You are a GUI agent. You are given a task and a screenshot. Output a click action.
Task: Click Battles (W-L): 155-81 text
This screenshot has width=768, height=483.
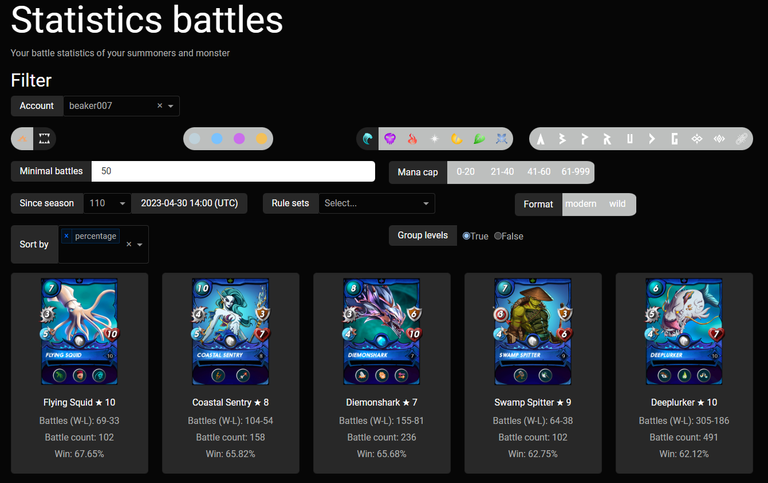382,421
